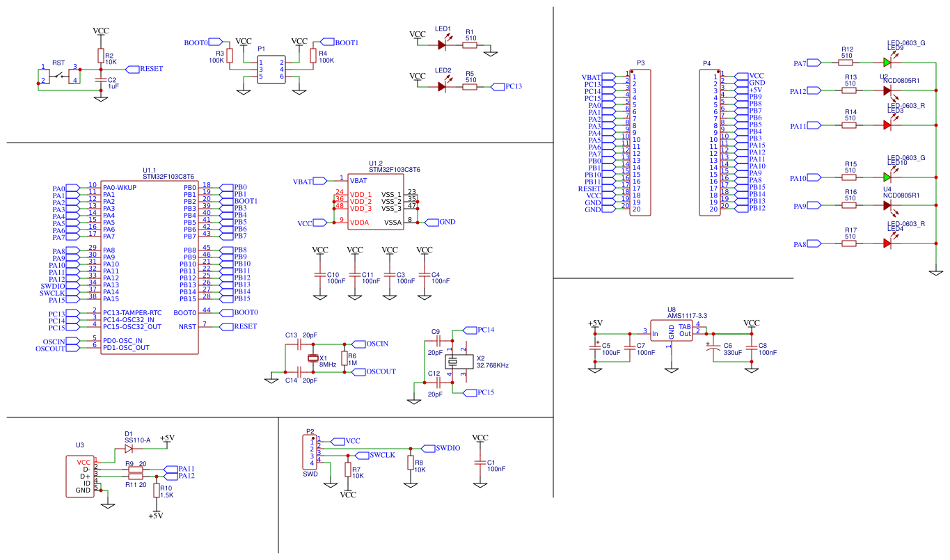Select capacitor C2 1uF
The height and width of the screenshot is (560, 950).
click(101, 81)
